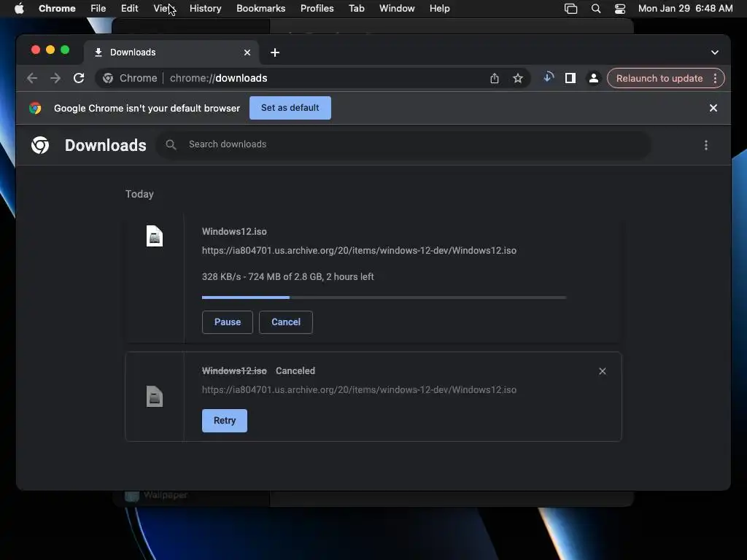
Task: Click the Search downloads field
Action: pyautogui.click(x=403, y=144)
